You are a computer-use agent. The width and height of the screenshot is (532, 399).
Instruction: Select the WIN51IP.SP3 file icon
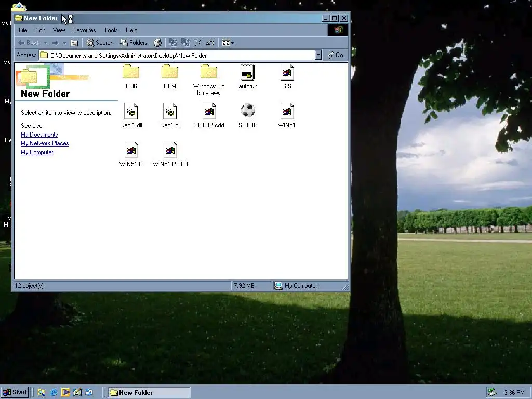170,154
